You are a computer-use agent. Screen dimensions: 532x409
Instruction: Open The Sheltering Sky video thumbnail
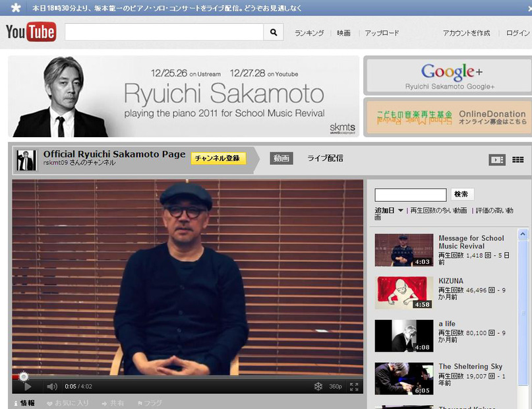pyautogui.click(x=403, y=379)
